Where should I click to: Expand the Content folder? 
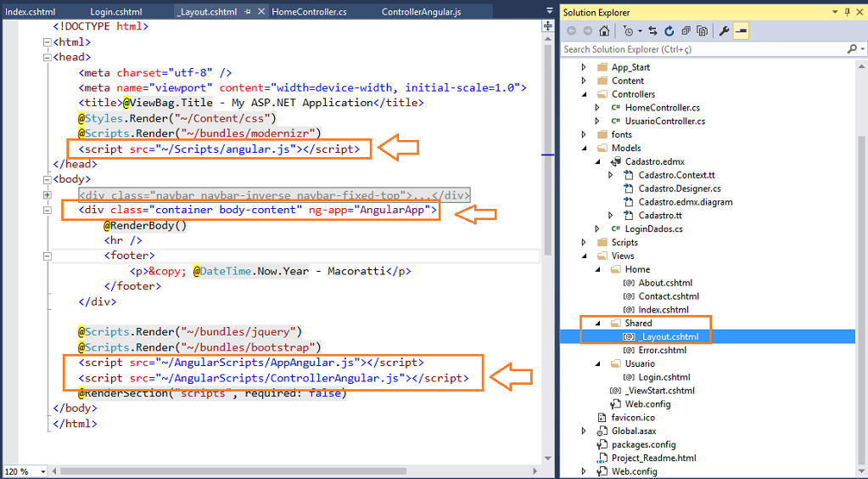point(584,81)
